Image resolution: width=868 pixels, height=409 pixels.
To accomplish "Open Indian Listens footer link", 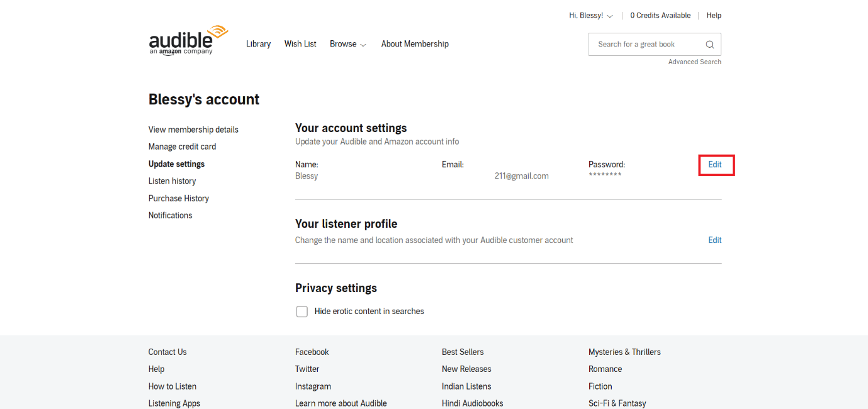I will coord(466,386).
